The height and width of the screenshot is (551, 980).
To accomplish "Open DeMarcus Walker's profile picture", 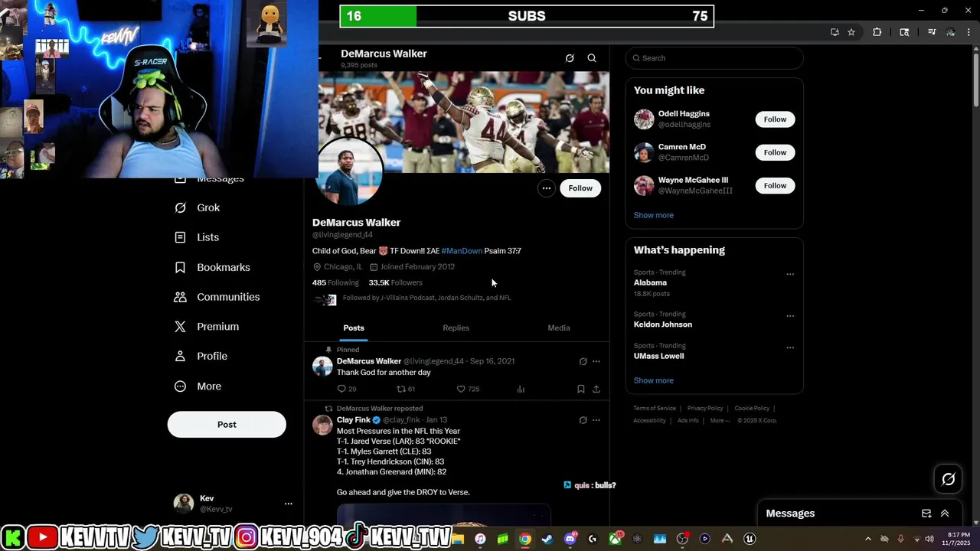I will (349, 172).
